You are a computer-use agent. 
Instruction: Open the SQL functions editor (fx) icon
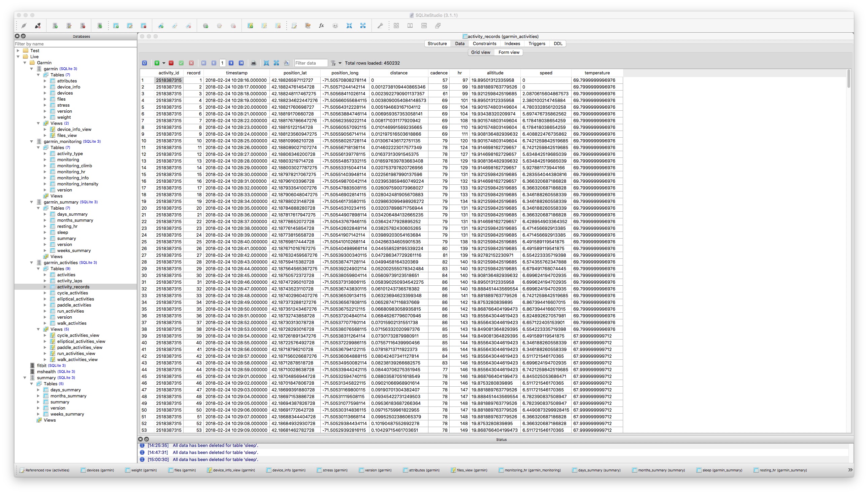[x=321, y=26]
